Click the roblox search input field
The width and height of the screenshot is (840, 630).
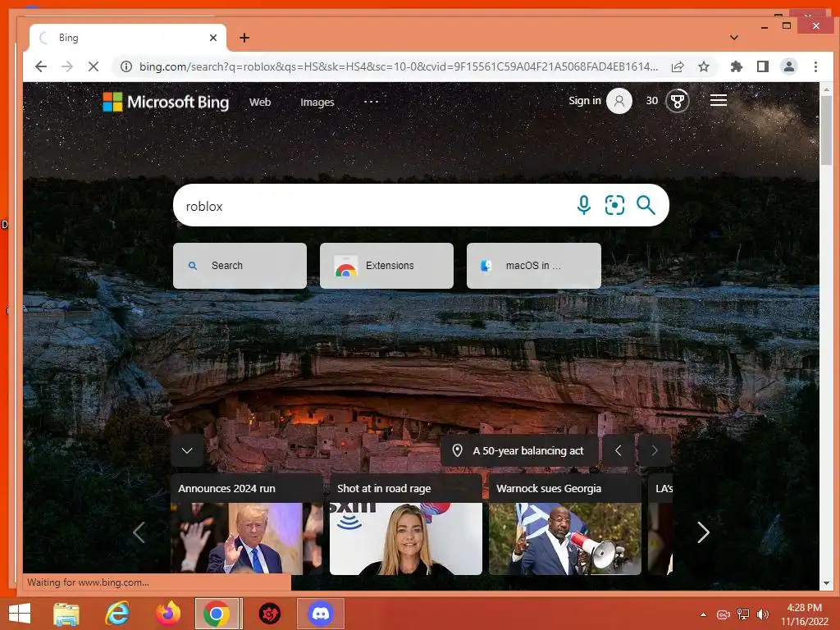click(x=375, y=206)
